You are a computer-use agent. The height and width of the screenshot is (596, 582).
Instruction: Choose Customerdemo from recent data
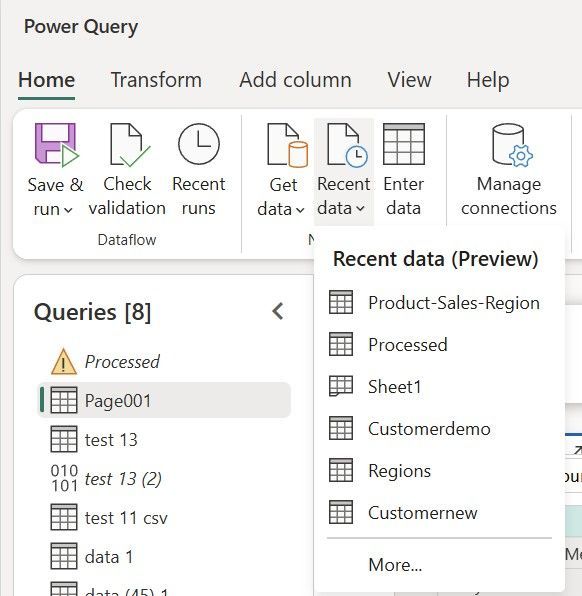coord(439,429)
